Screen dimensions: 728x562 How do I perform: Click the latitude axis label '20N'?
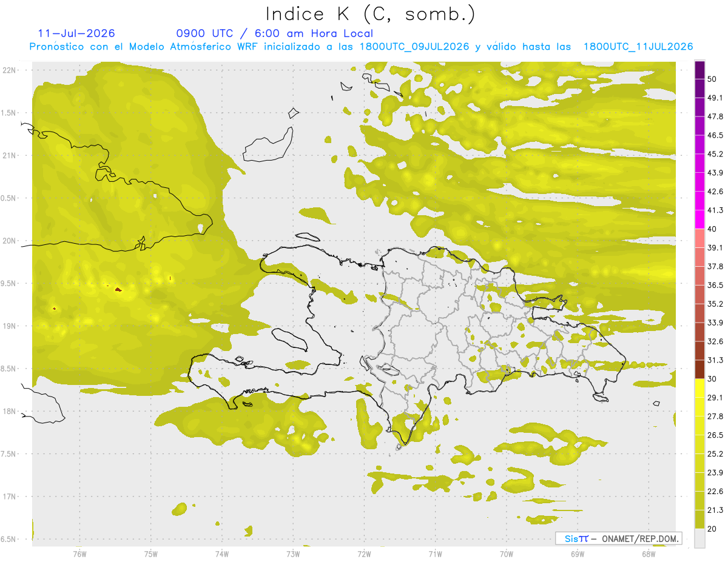10,241
